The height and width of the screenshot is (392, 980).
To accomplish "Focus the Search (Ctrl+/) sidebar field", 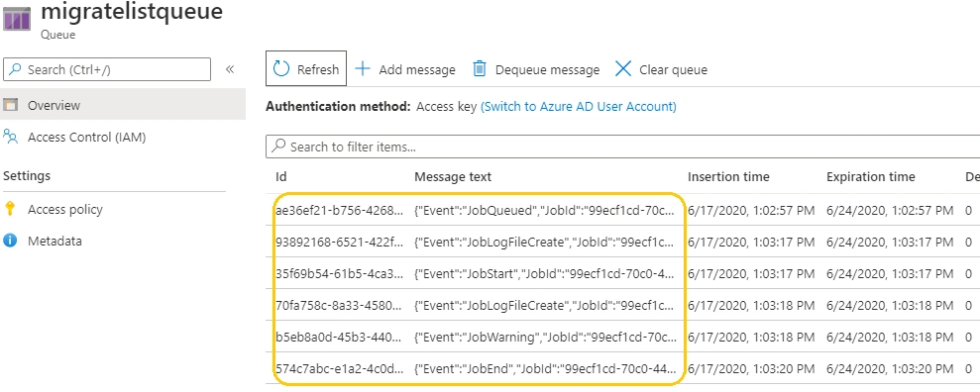I will [x=107, y=69].
